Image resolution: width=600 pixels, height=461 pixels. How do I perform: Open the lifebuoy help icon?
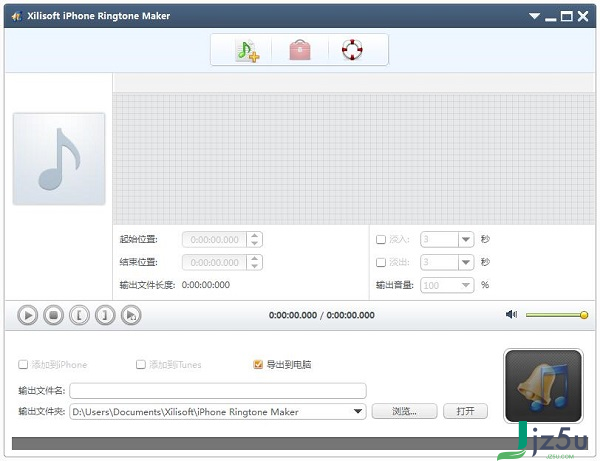pos(352,50)
